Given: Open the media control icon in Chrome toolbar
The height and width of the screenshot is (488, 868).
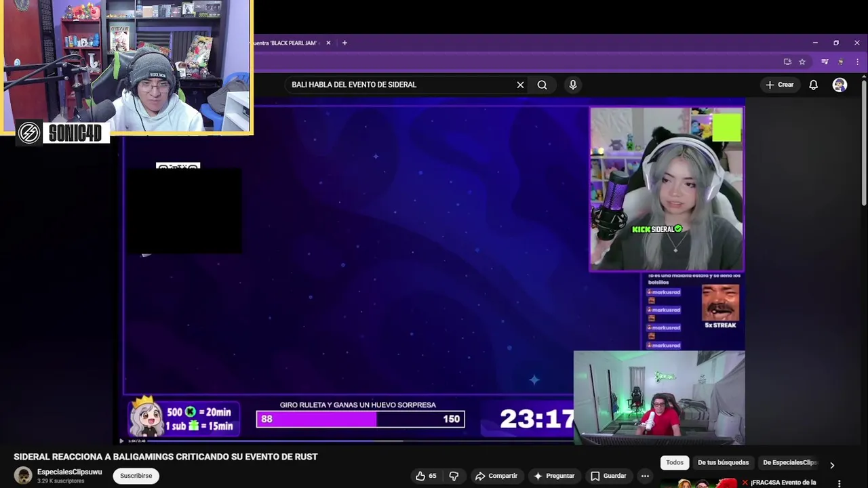Looking at the screenshot, I should [825, 62].
